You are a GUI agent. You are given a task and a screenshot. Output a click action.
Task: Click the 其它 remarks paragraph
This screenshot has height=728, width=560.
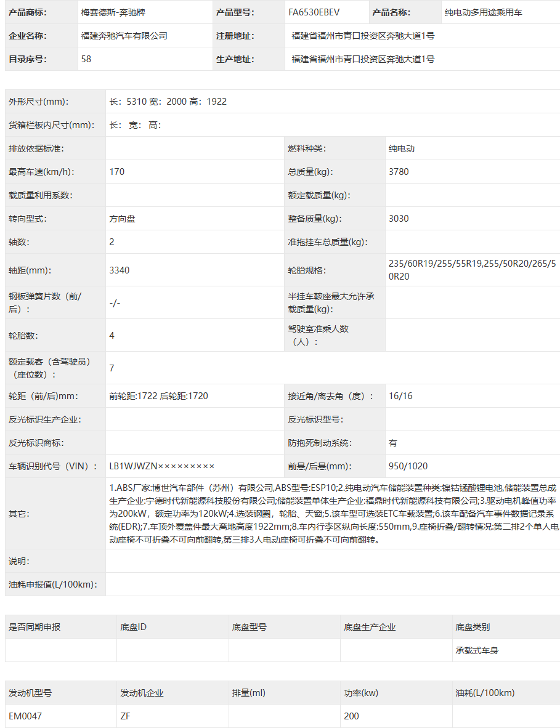(x=333, y=514)
